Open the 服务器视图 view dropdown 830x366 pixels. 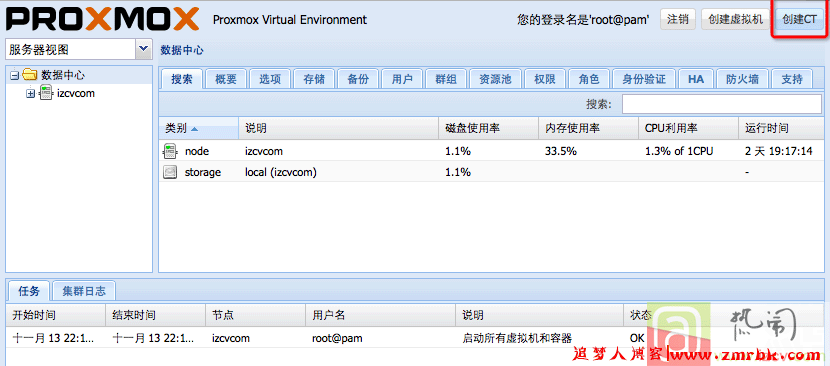143,49
